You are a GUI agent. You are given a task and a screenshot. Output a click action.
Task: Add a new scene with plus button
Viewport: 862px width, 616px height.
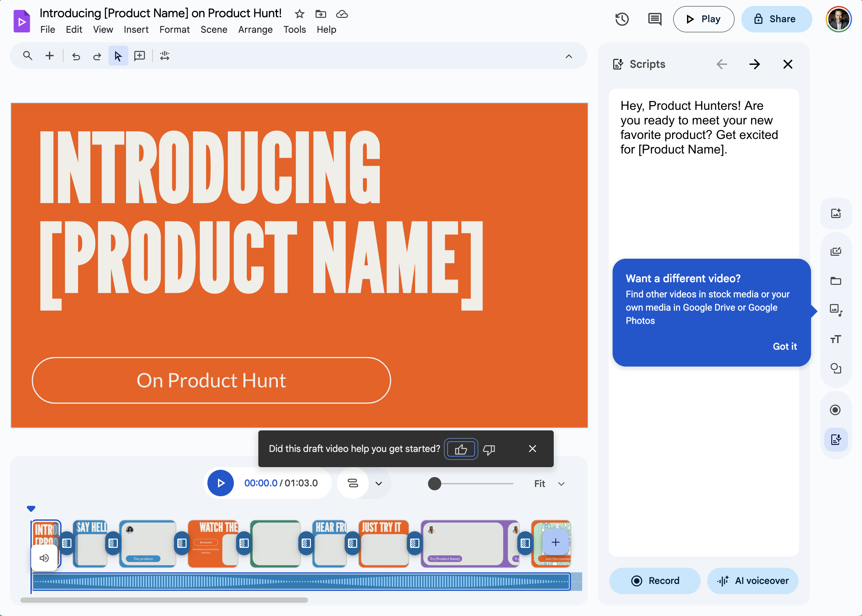[556, 543]
